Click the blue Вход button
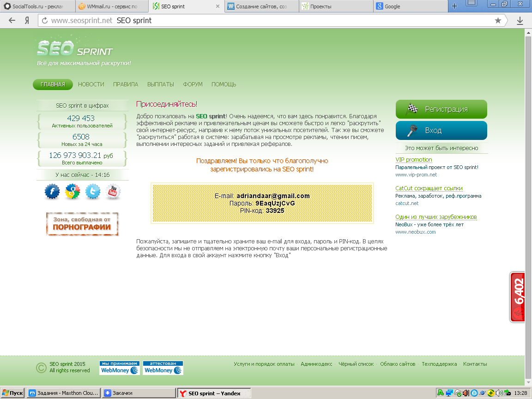532x399 pixels. pyautogui.click(x=441, y=130)
